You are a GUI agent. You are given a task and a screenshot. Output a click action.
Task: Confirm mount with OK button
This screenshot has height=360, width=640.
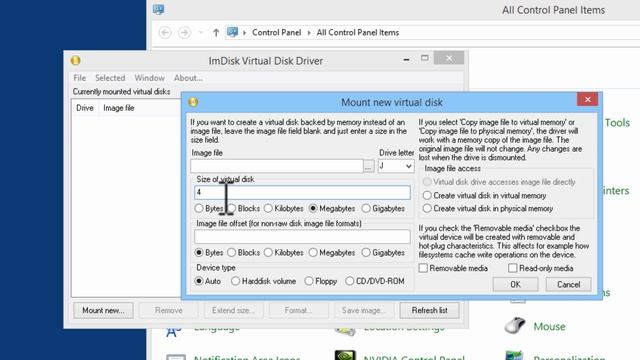pos(516,284)
